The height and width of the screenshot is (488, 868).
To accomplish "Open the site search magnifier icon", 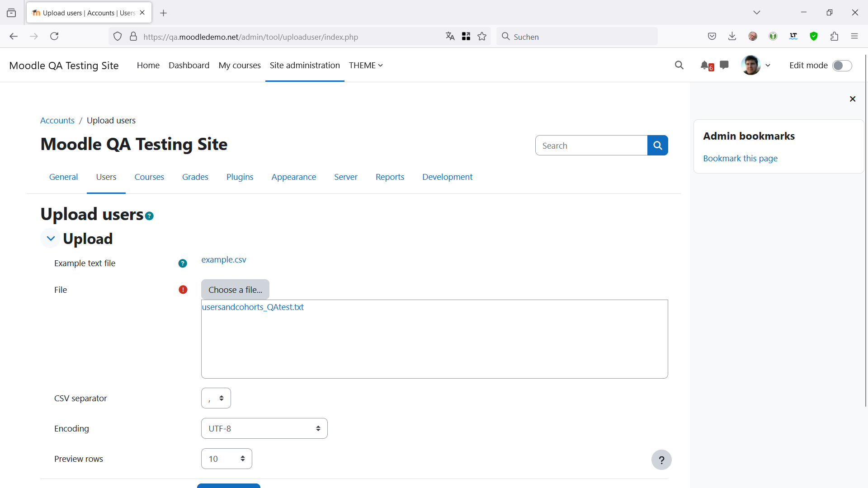I will [679, 65].
